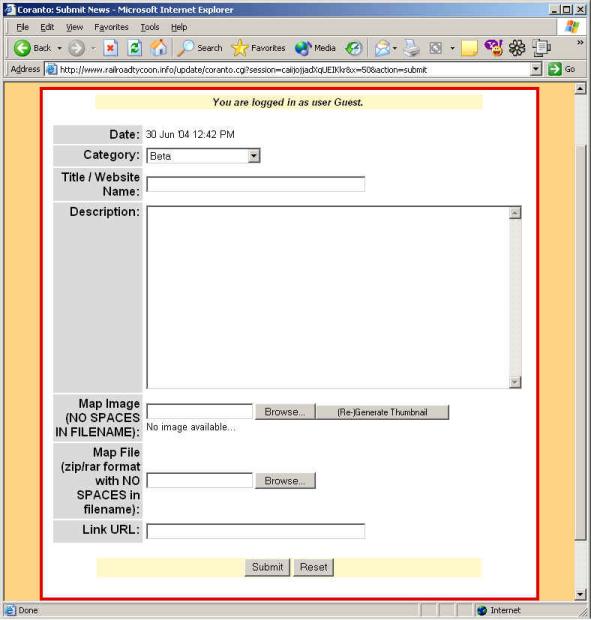Click the Mail envelope icon

point(382,48)
